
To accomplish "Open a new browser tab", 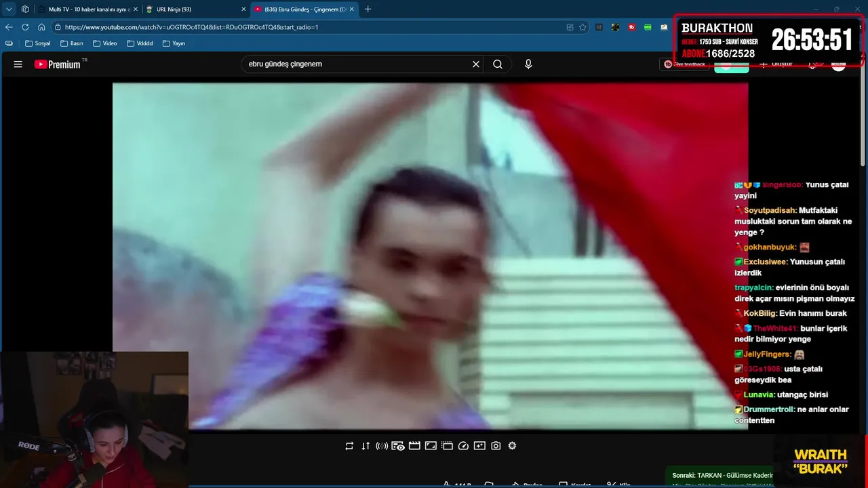I will [x=368, y=9].
